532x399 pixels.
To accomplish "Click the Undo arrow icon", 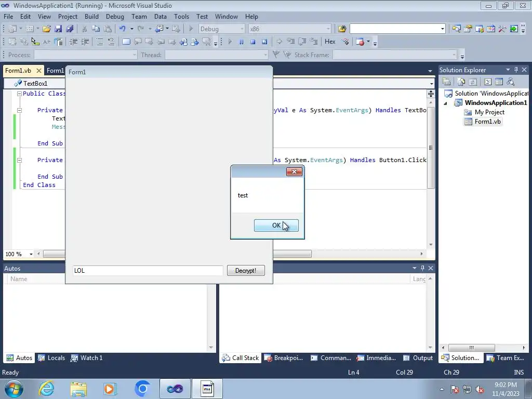I will 123,29.
